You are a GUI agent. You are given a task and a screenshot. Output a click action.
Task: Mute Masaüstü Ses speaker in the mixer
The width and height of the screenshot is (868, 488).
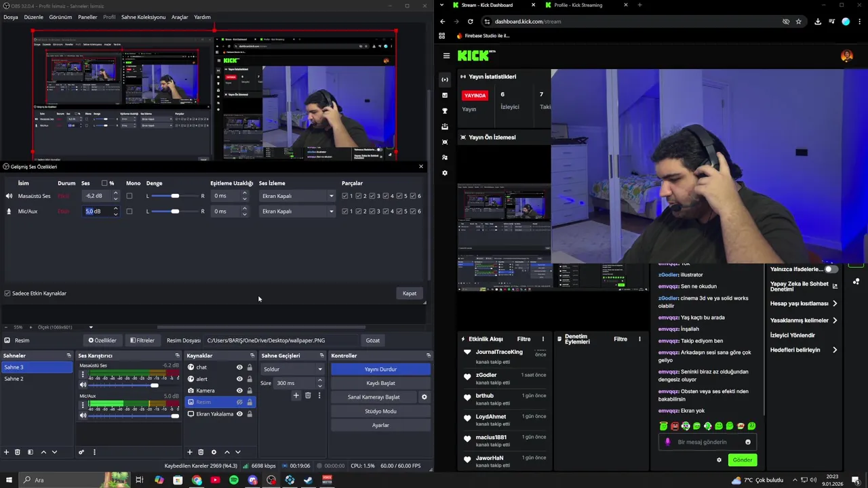click(x=83, y=385)
